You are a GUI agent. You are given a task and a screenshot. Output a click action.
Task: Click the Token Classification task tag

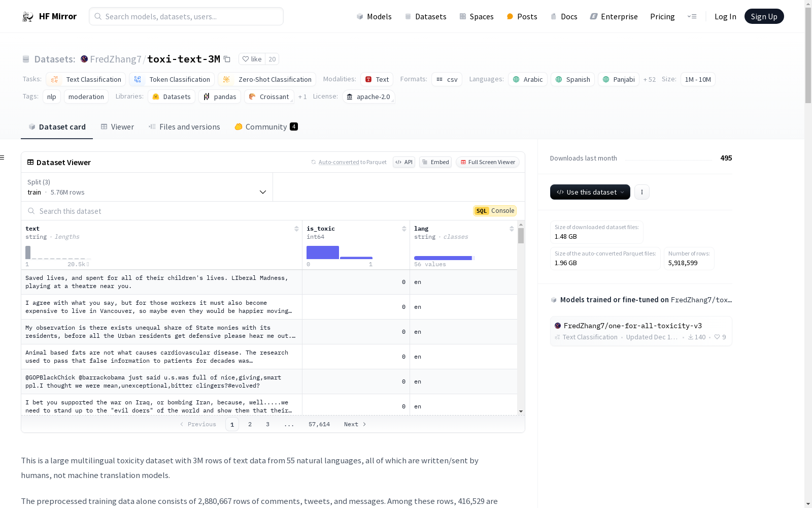pyautogui.click(x=172, y=79)
